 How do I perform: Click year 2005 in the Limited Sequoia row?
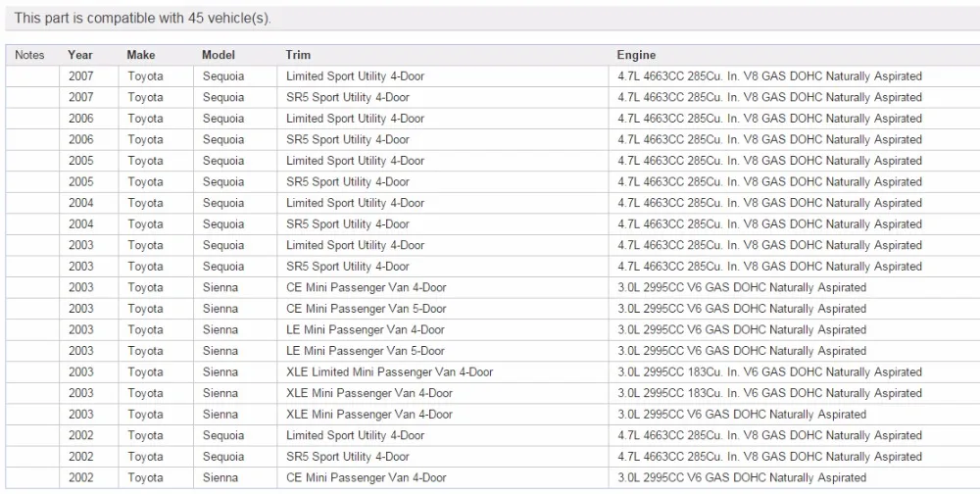80,161
